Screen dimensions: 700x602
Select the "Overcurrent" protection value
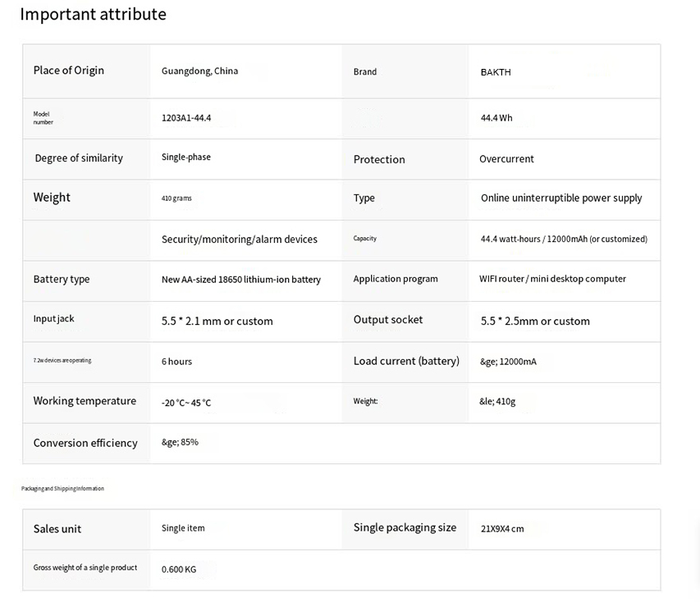pyautogui.click(x=506, y=159)
